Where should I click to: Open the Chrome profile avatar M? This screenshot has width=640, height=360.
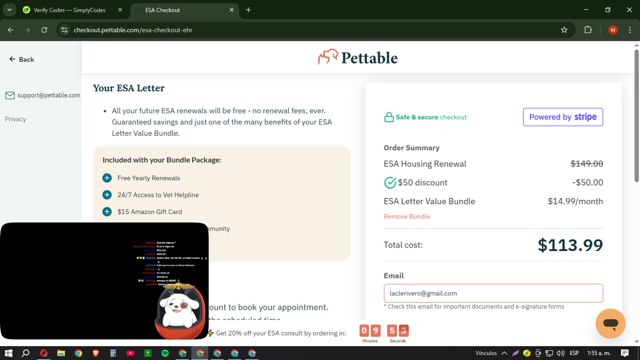[613, 30]
